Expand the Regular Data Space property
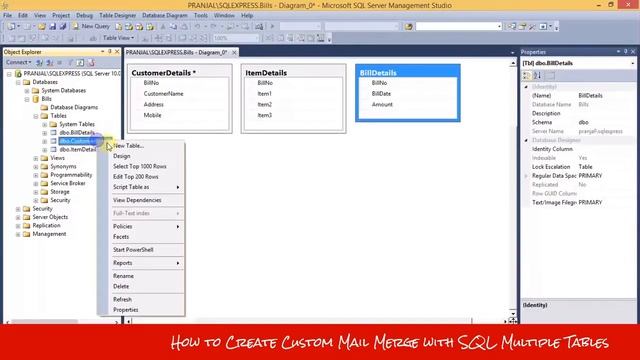 click(x=526, y=176)
